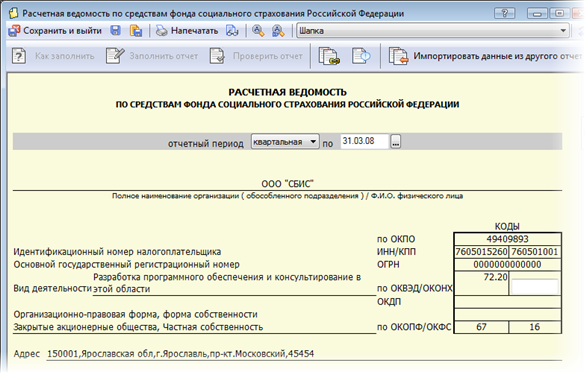Click the second magnifier find-next icon
The height and width of the screenshot is (374, 586).
click(x=278, y=31)
